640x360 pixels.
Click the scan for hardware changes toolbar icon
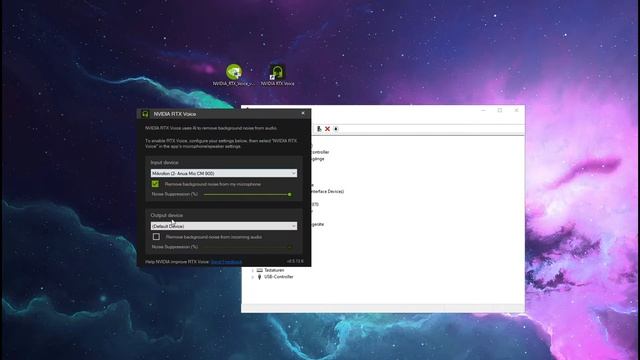pyautogui.click(x=336, y=129)
